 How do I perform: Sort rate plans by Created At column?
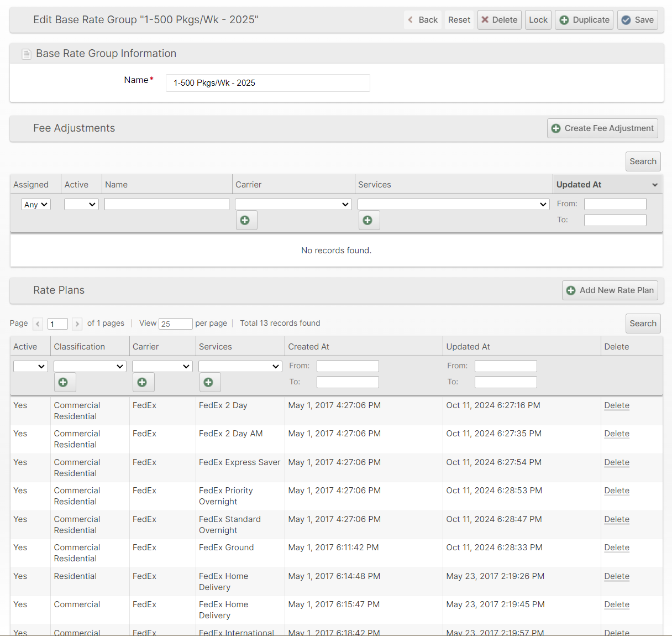[x=308, y=347]
